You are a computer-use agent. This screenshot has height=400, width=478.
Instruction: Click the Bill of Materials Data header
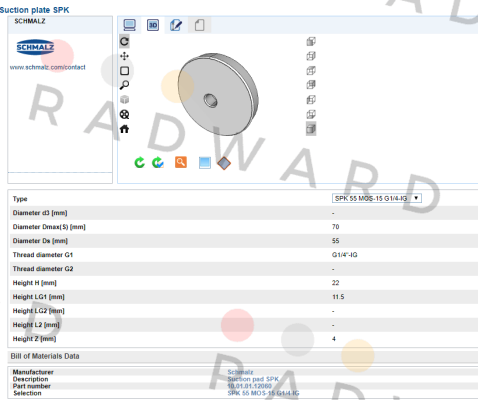pyautogui.click(x=45, y=356)
